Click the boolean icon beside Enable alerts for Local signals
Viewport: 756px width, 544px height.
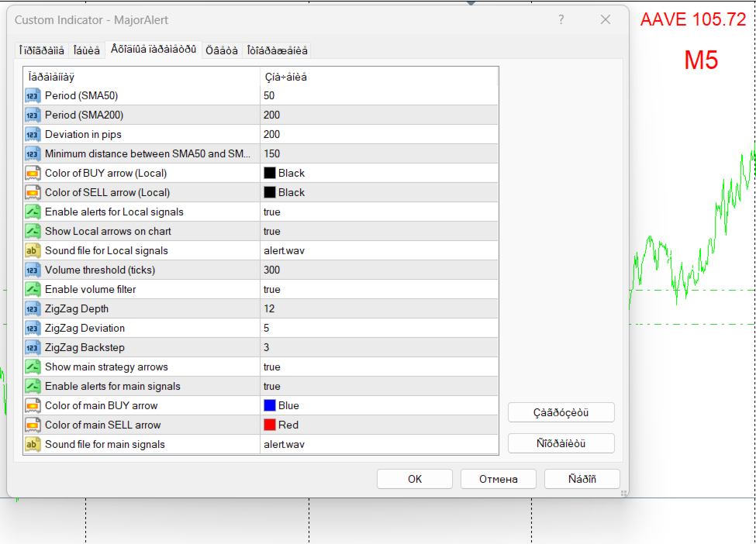(33, 212)
